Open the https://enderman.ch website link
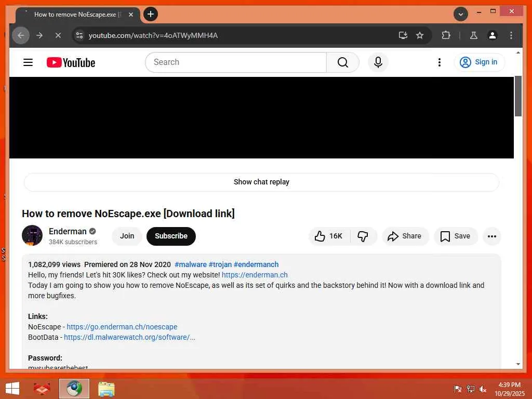532x399 pixels. (255, 275)
